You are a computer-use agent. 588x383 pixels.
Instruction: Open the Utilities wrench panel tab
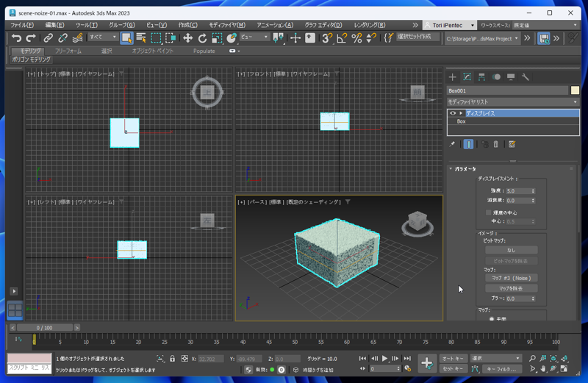[526, 77]
